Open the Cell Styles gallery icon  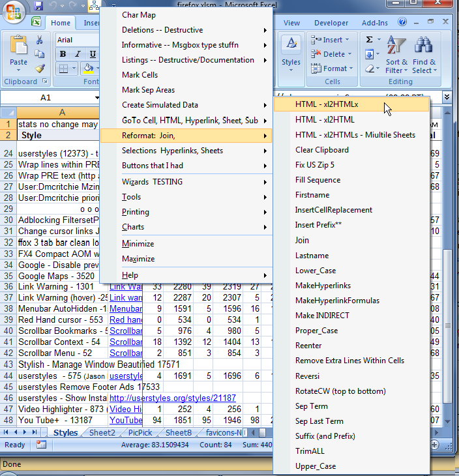[291, 44]
